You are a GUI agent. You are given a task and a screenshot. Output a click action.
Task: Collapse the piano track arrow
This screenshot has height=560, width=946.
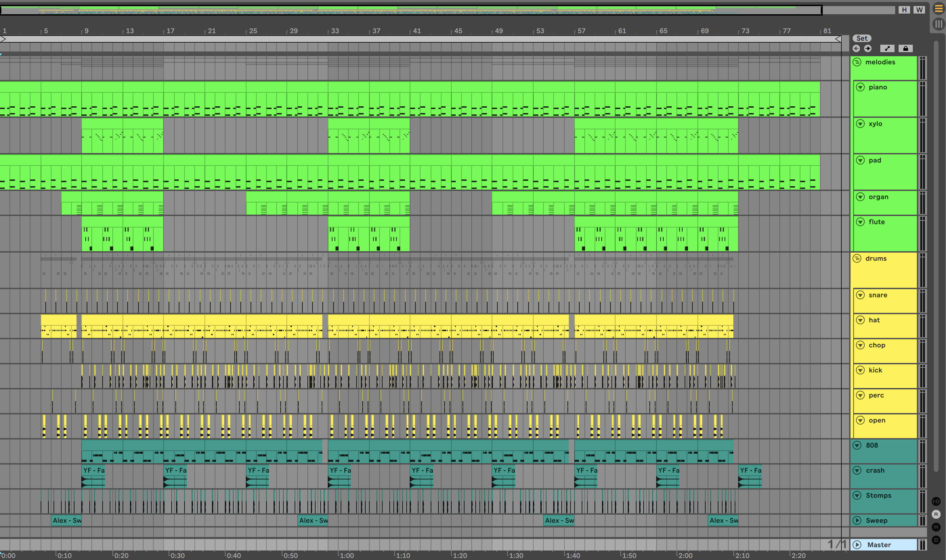click(860, 87)
